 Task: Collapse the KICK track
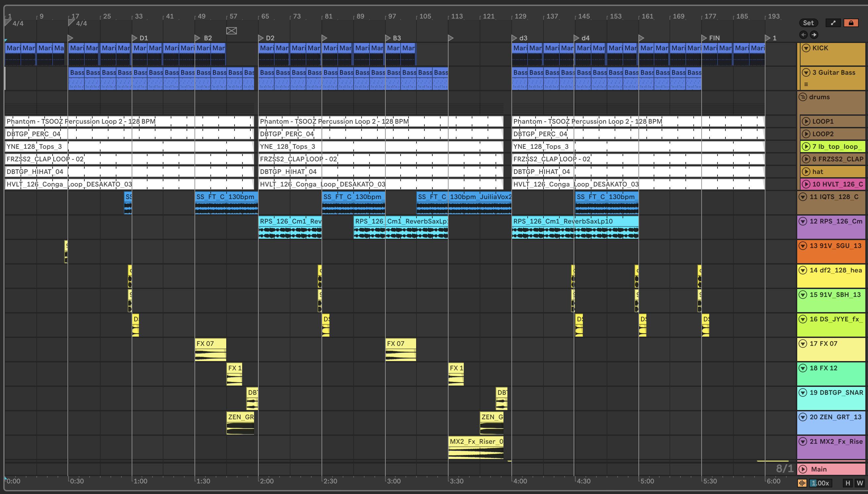[x=806, y=48]
